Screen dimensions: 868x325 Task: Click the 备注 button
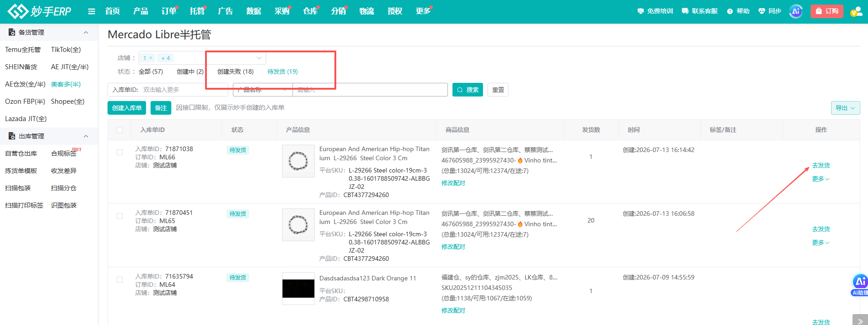click(x=161, y=108)
